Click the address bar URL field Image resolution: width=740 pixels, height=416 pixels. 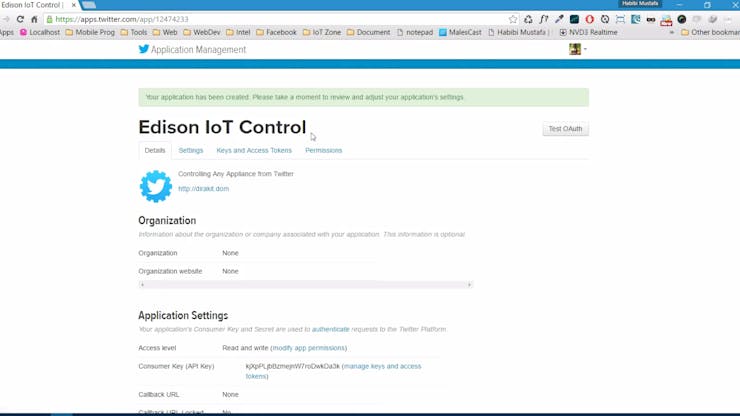(x=275, y=19)
